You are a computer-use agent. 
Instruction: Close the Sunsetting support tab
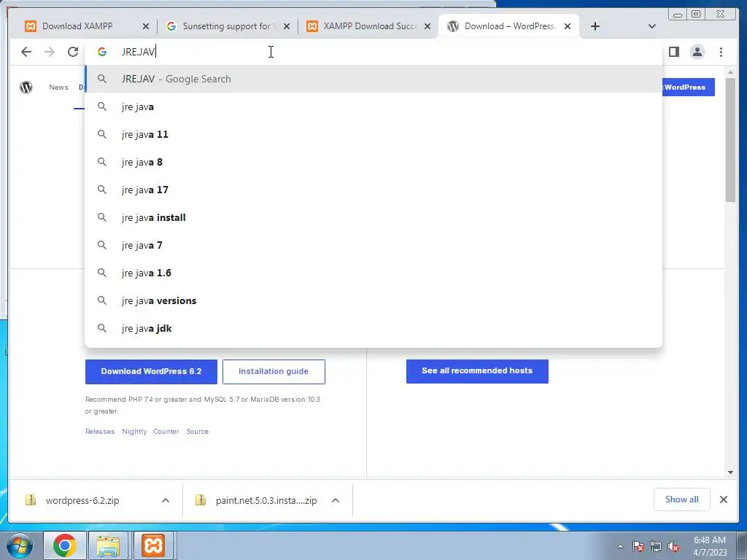click(286, 27)
